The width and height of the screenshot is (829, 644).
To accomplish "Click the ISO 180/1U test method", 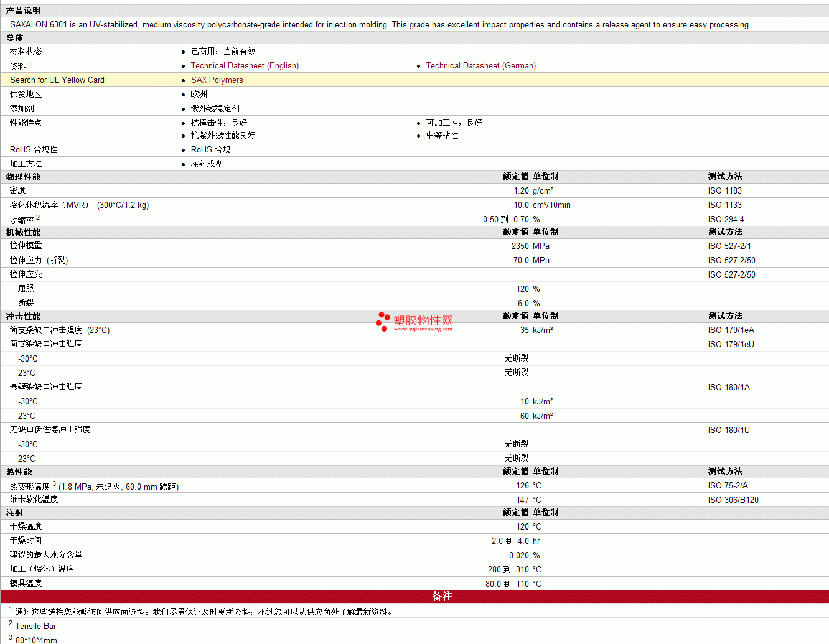I will pyautogui.click(x=729, y=431).
